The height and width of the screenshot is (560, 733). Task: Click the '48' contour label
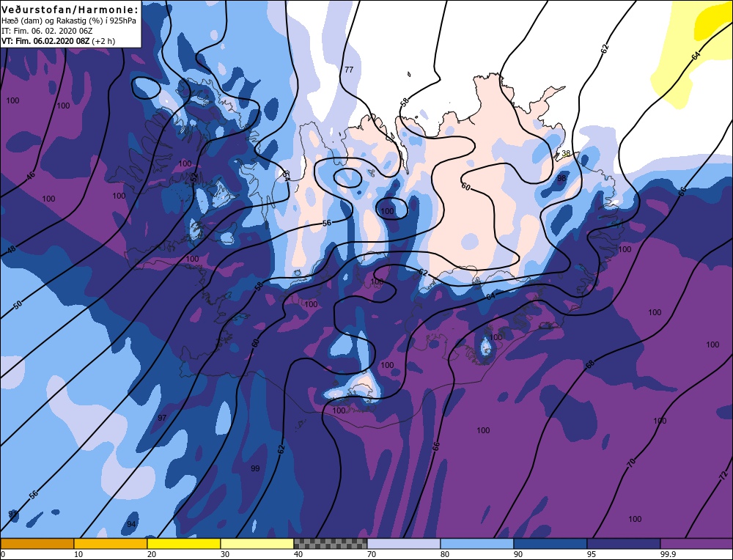coord(11,249)
